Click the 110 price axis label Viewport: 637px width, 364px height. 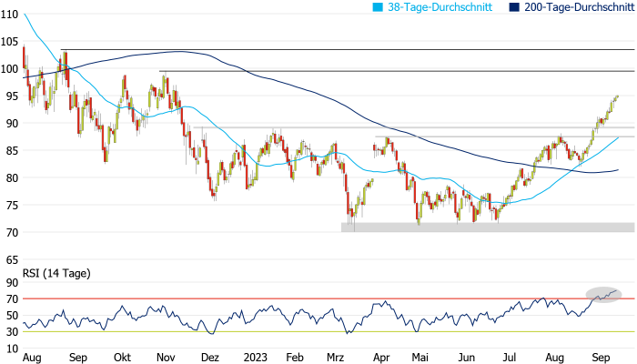[x=9, y=15]
